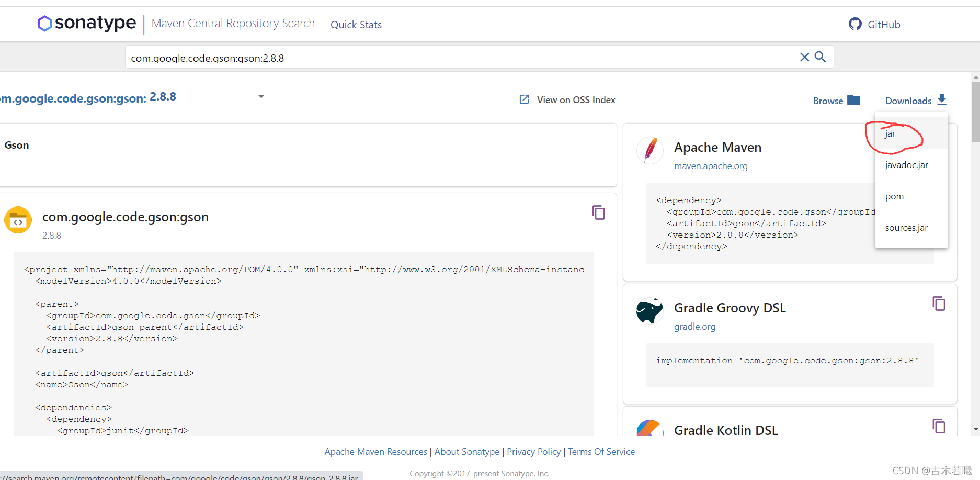Select jar from the Downloads list
This screenshot has height=480, width=980.
click(890, 133)
